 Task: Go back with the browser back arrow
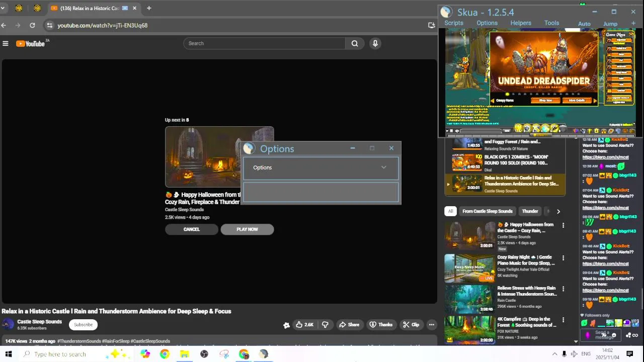coord(4,25)
